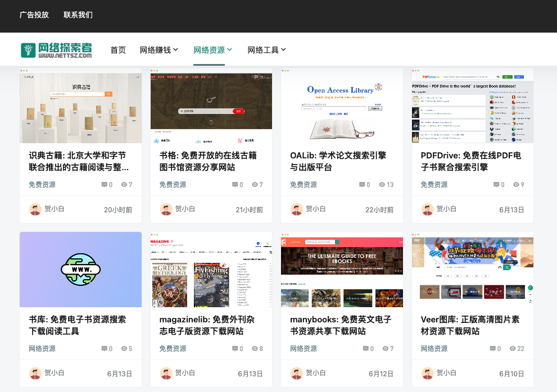This screenshot has width=557, height=392.
Task: Select 网络资源 category on 书库 card
Action: point(42,349)
